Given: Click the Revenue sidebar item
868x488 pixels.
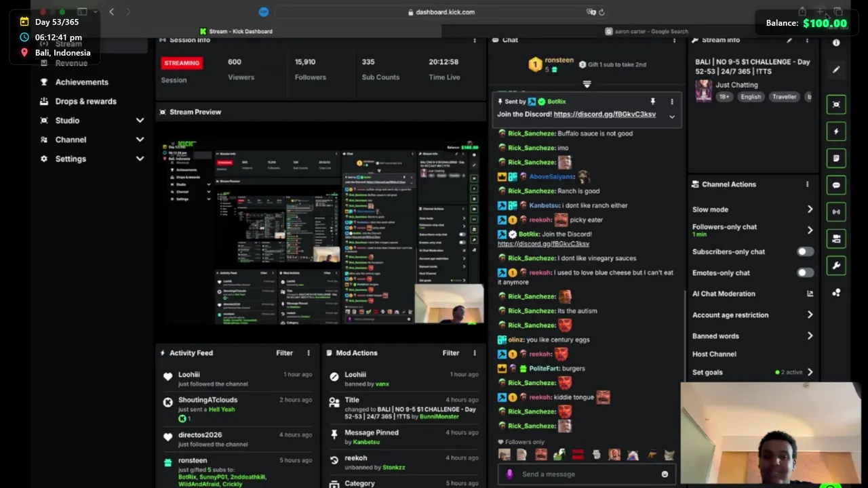Looking at the screenshot, I should click(71, 63).
